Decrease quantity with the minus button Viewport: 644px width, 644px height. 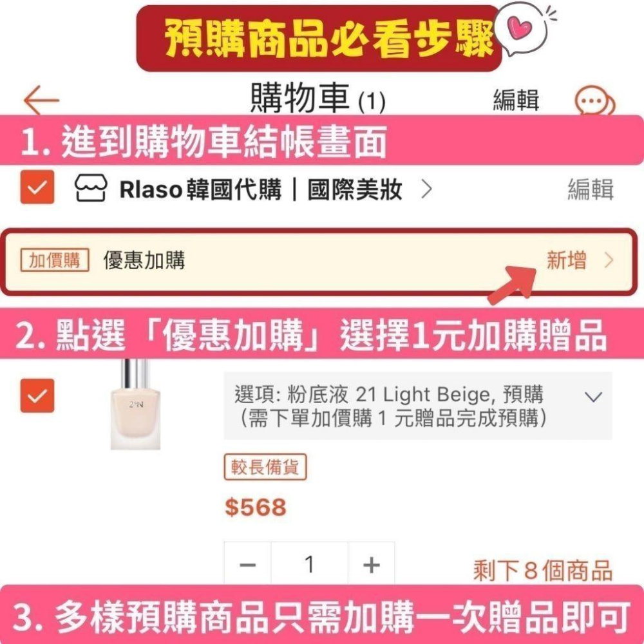247,564
